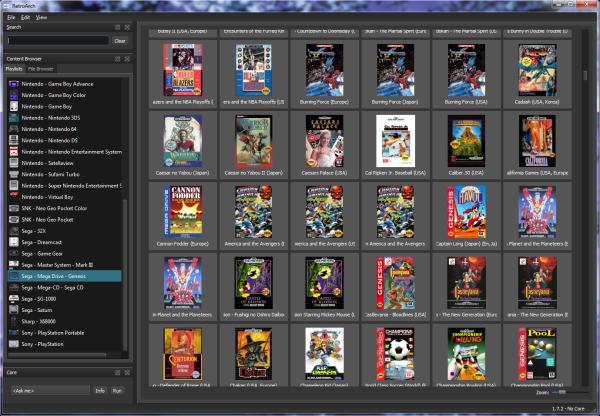Click the Mega-CD Sega CD icon

click(14, 287)
